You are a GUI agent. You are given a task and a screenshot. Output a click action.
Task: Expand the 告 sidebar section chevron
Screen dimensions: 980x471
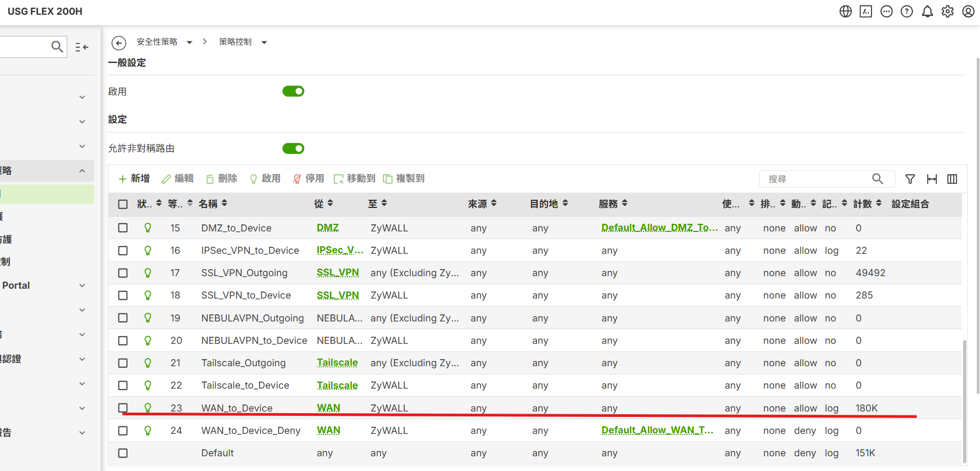tap(82, 433)
